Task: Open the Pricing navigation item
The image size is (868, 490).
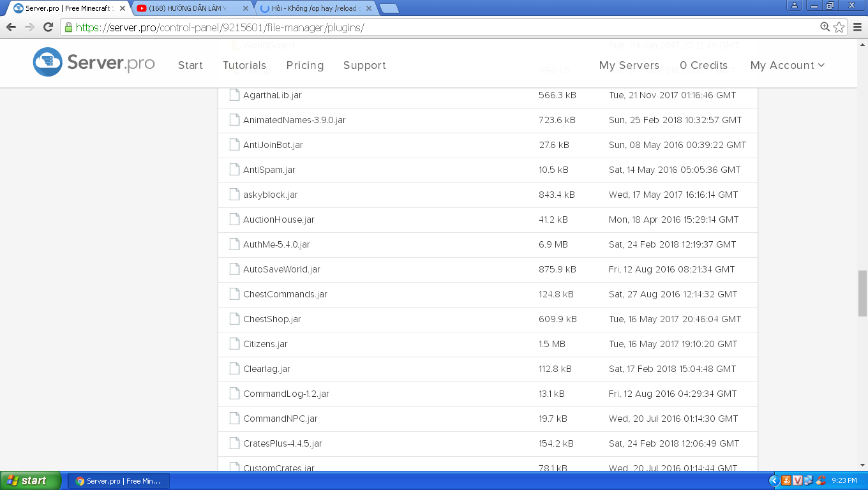Action: [x=305, y=65]
